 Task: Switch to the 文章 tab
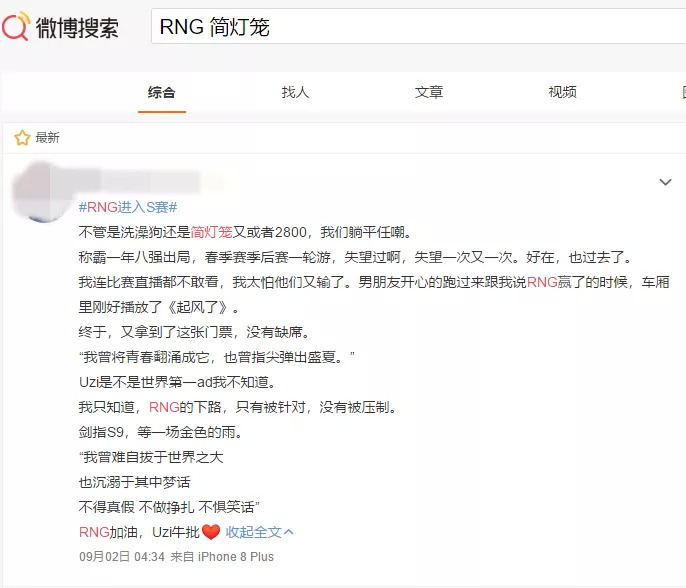click(x=429, y=92)
